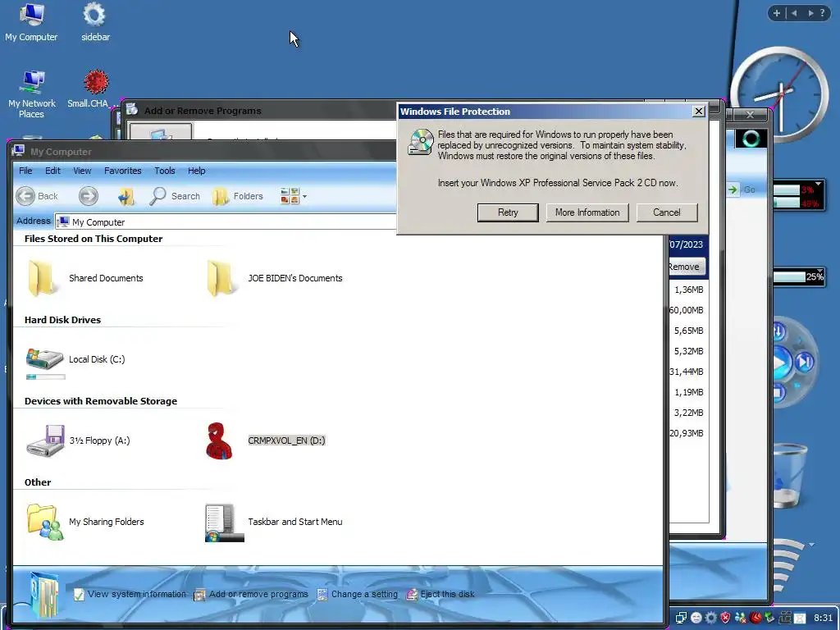
Task: Click Change a setting link
Action: (358, 594)
